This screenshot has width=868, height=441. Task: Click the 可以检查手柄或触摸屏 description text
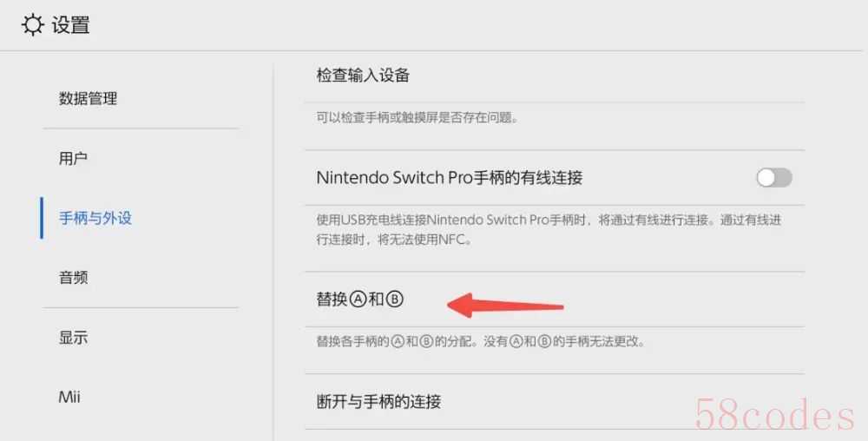coord(418,117)
